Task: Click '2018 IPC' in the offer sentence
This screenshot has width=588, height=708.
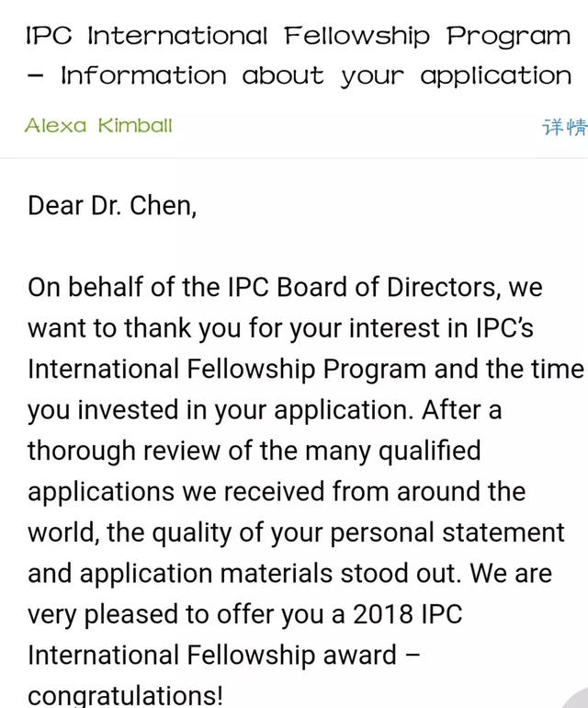Action: [x=408, y=614]
